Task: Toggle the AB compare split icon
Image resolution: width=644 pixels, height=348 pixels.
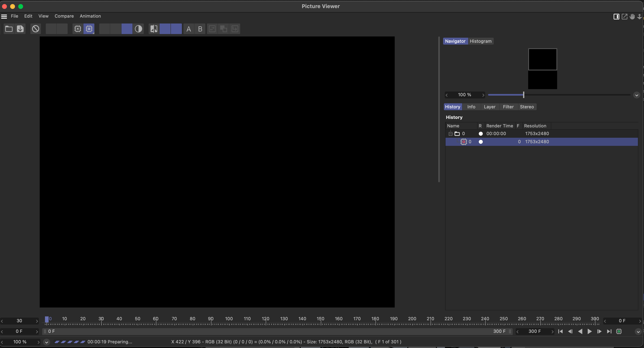Action: [x=154, y=29]
